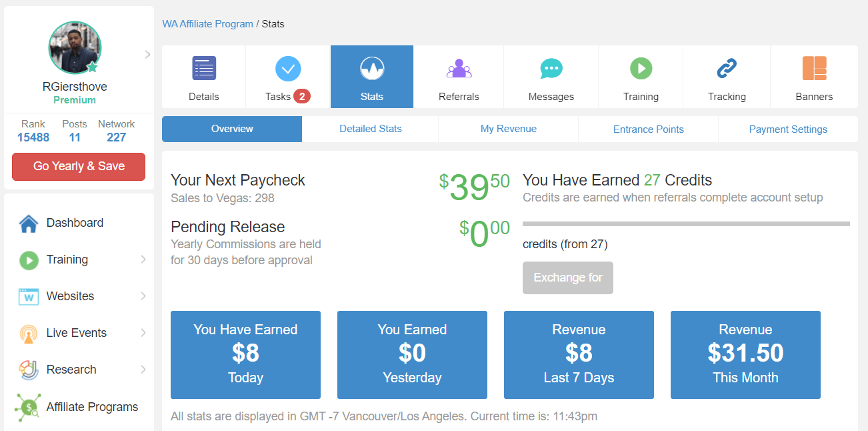
Task: Expand the Websites sidebar submenu arrow
Action: coord(143,296)
